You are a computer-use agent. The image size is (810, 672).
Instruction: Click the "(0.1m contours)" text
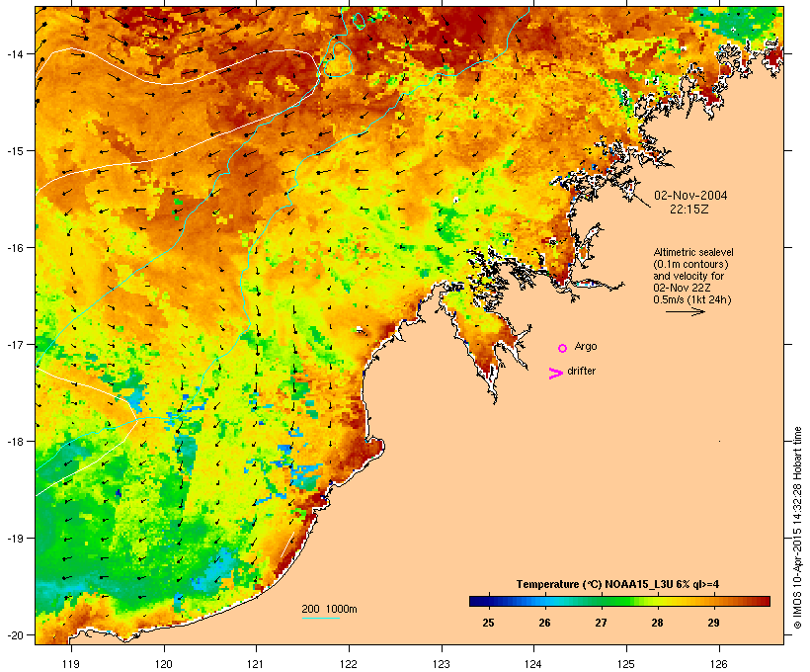[691, 264]
